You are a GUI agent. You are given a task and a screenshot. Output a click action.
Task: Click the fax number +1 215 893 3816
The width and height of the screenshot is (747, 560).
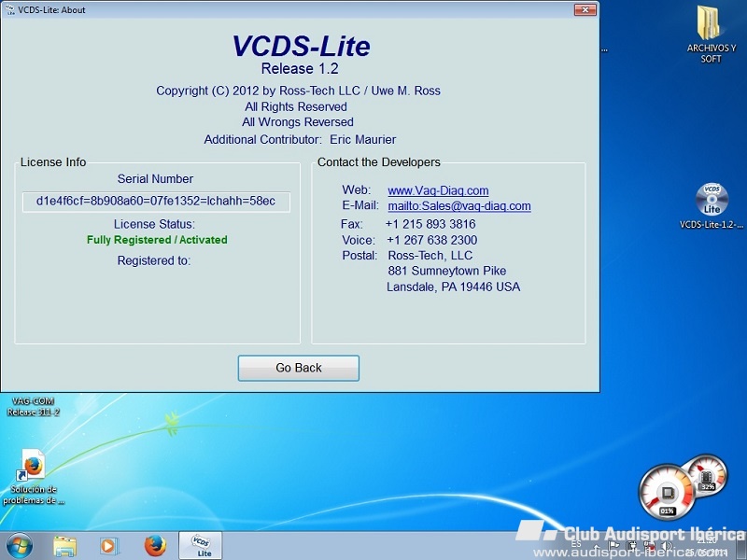tap(430, 224)
